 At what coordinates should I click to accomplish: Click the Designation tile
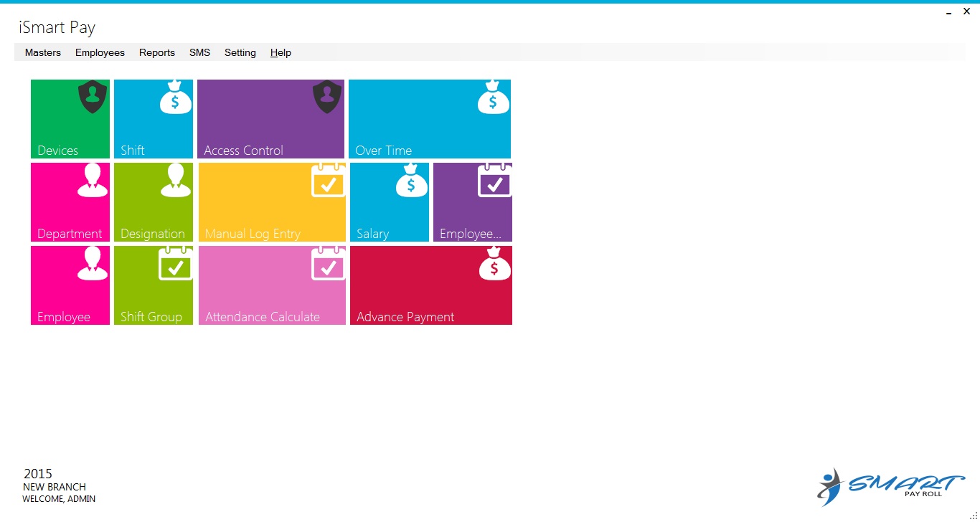[x=154, y=202]
